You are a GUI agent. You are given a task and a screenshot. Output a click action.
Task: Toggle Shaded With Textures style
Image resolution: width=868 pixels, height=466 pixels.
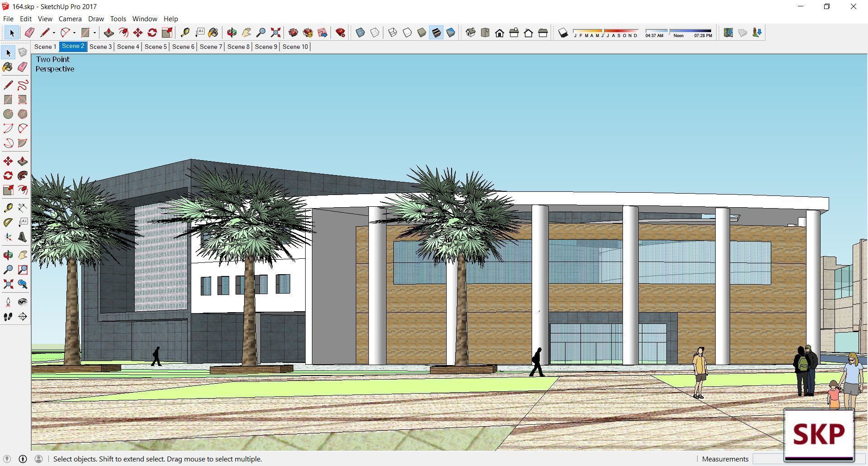click(x=436, y=33)
